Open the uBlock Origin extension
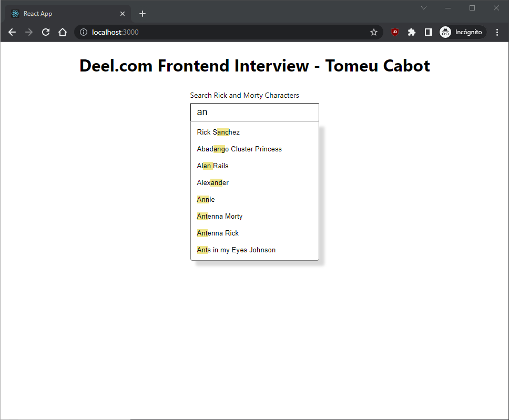509x420 pixels. pos(395,32)
